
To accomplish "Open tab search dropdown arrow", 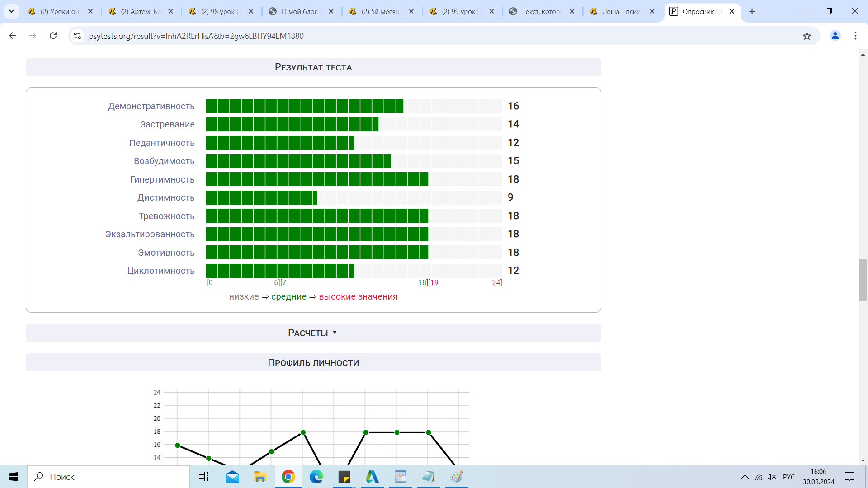I will (x=11, y=11).
